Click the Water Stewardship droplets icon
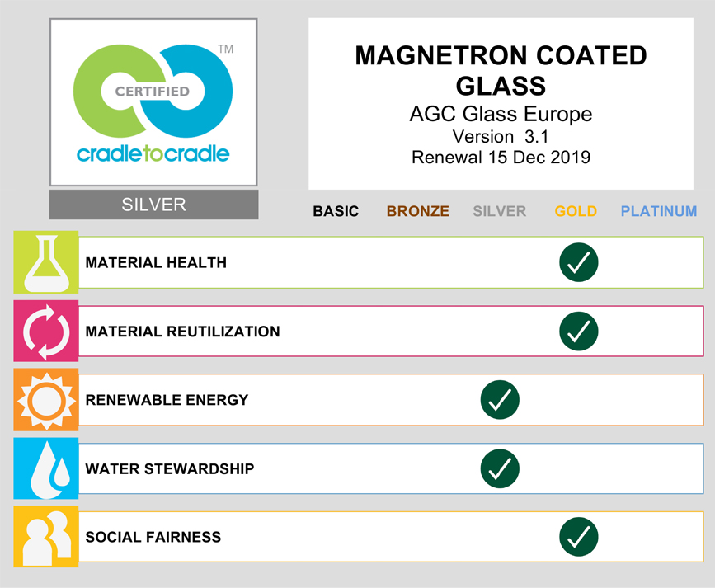Viewport: 715px width, 588px height. point(46,468)
